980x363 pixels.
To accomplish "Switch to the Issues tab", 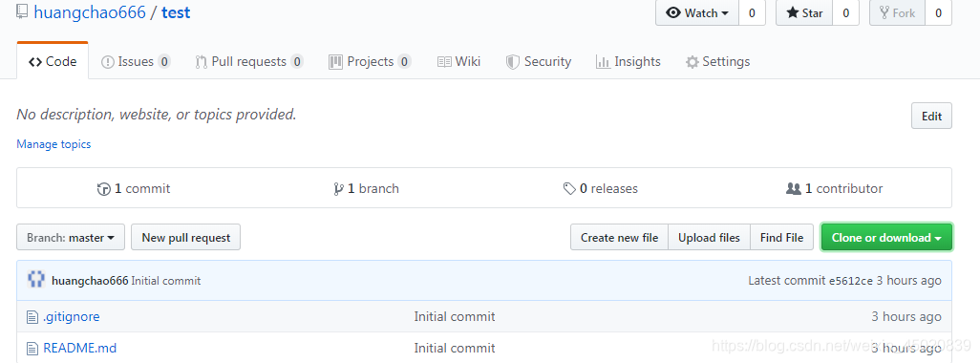I will 136,61.
